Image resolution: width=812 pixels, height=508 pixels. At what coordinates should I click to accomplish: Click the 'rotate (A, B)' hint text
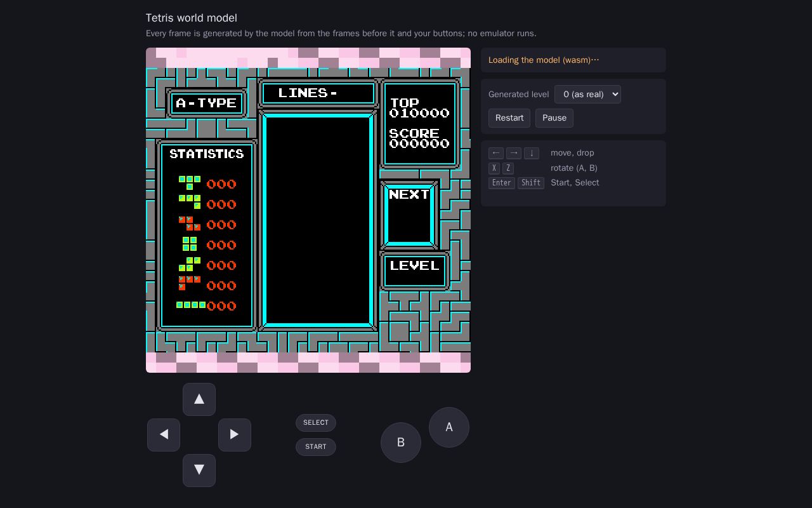[x=574, y=168]
